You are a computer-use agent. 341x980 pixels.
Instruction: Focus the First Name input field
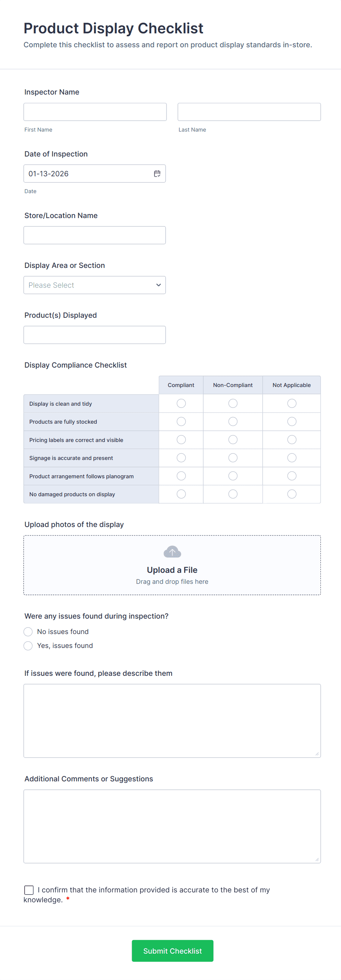tap(95, 112)
